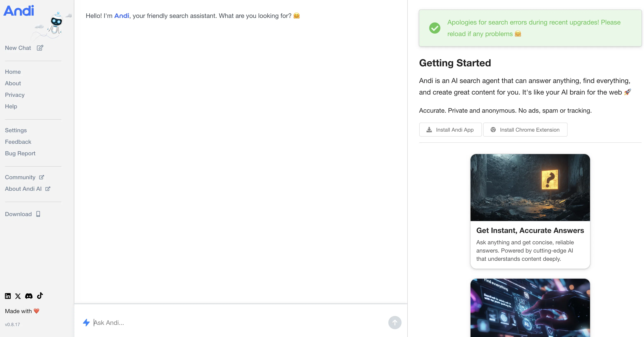Screen dimensions: 644x337
Task: Click the New Chat compose icon
Action: point(40,48)
